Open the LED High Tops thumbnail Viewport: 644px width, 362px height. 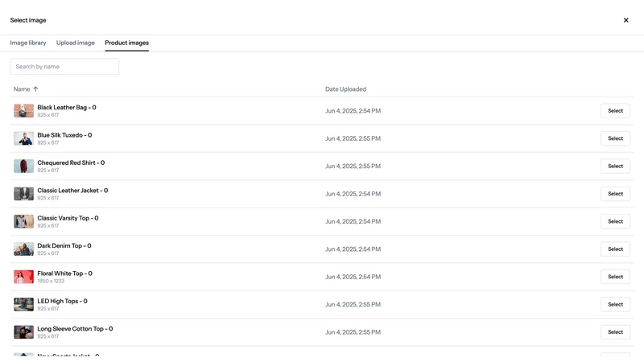pyautogui.click(x=24, y=305)
